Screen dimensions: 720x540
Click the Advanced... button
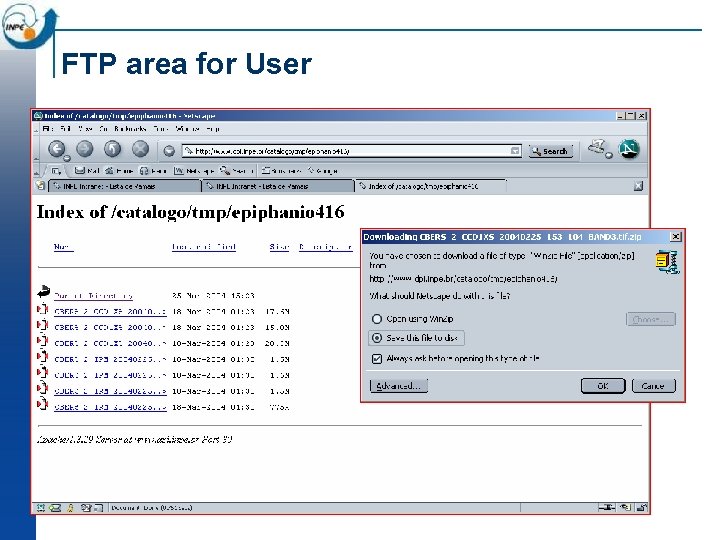[399, 386]
